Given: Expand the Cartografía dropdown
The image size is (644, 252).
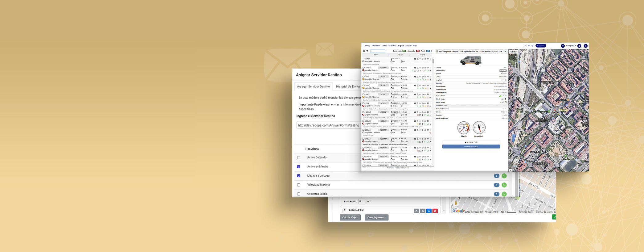Looking at the screenshot, I should point(571,46).
